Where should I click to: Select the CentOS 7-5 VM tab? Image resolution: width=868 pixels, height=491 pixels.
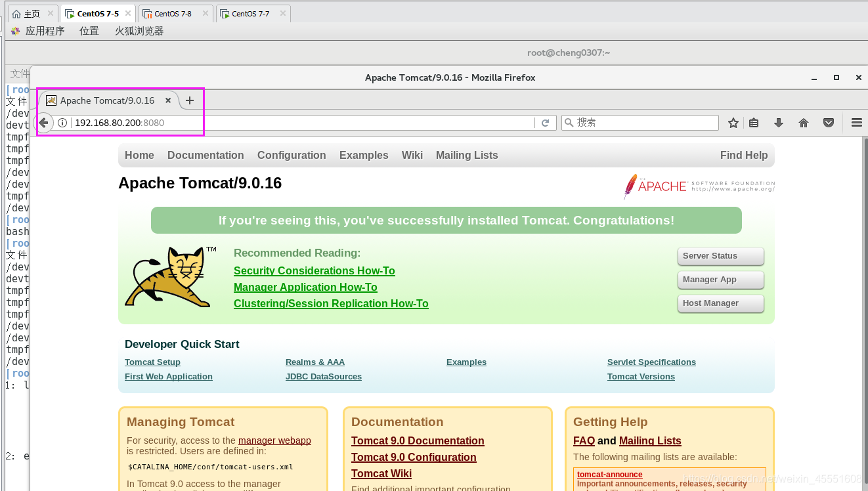[98, 14]
